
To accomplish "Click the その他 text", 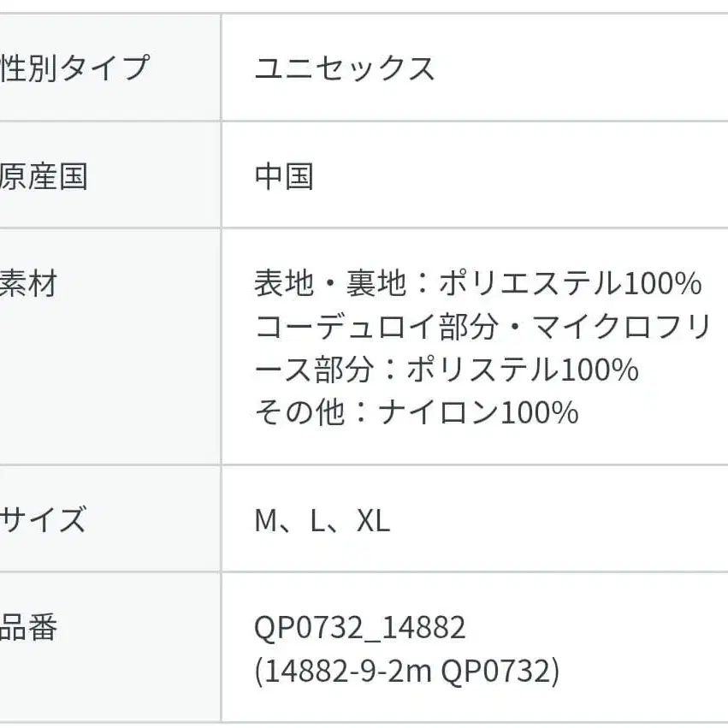I will point(299,413).
